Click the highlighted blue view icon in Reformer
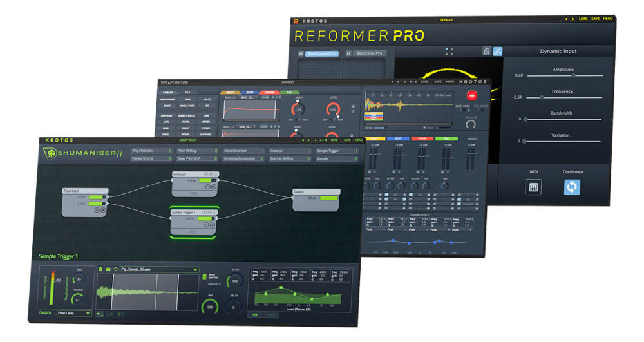Viewport: 644px width, 342px height. 498,52
